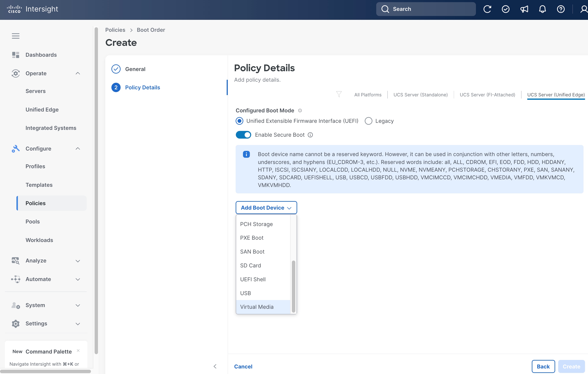This screenshot has height=374, width=588.
Task: Click the Create button
Action: 571,366
